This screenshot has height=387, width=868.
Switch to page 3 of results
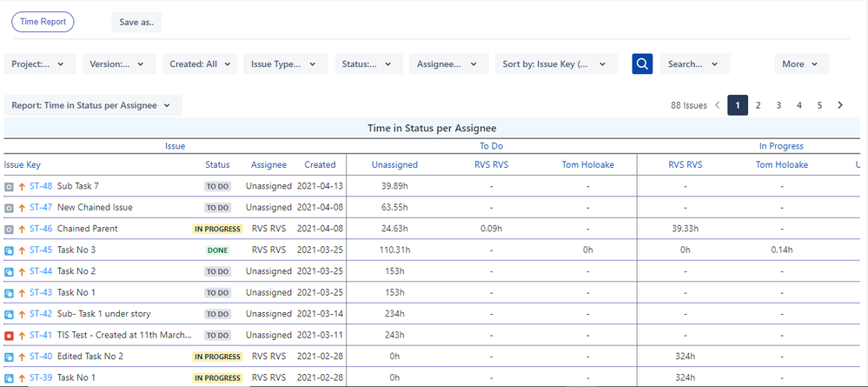coord(779,105)
